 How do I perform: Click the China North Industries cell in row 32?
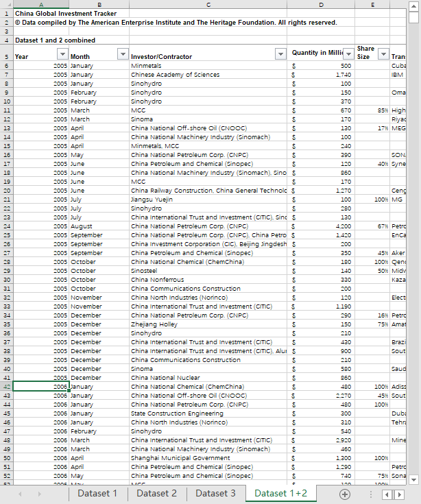(x=208, y=298)
